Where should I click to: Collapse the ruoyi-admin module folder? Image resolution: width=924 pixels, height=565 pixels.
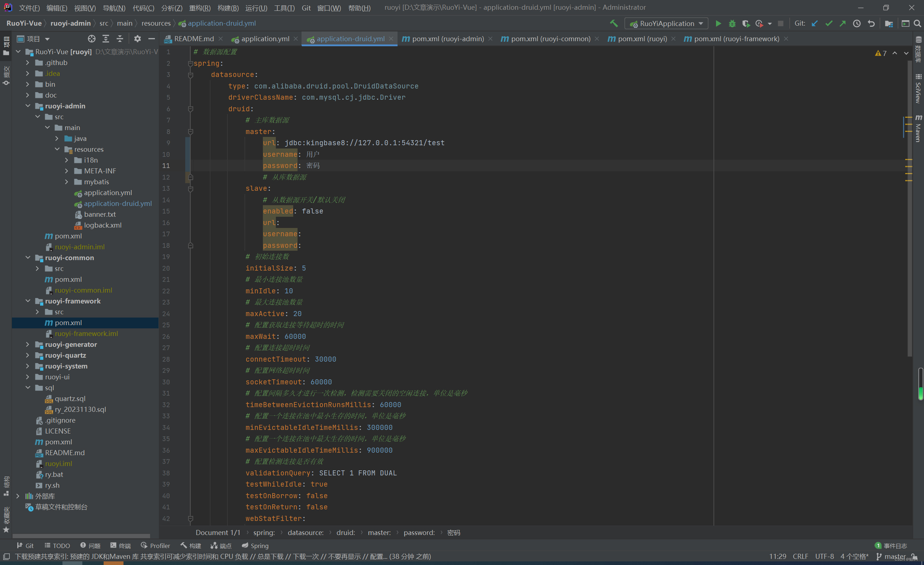(27, 106)
